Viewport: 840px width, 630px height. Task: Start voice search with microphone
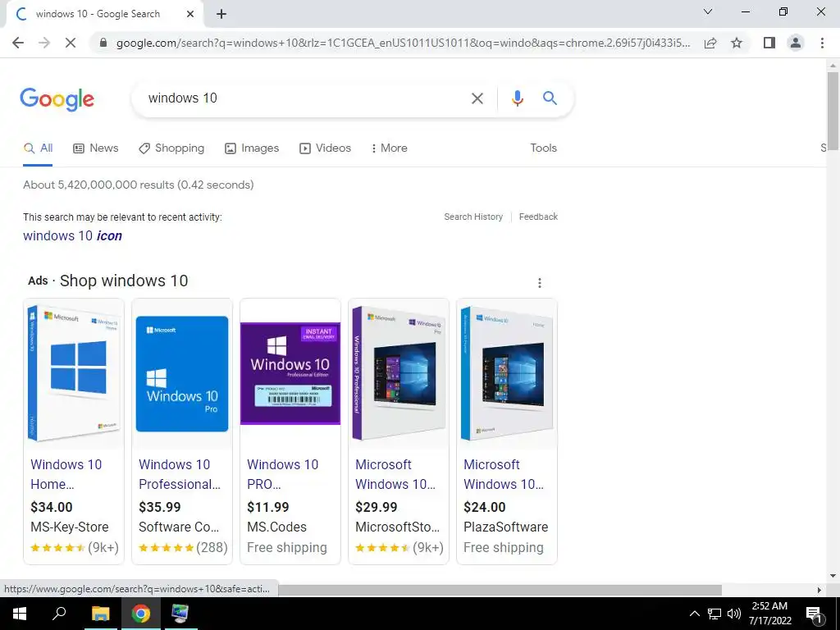[x=517, y=98]
